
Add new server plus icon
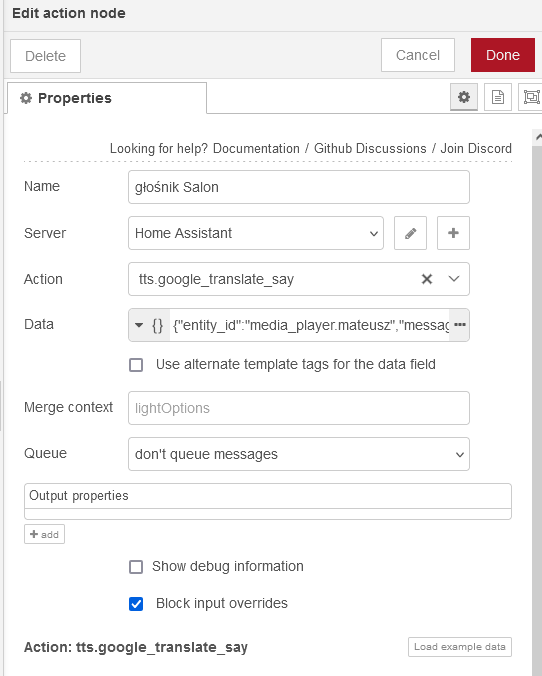point(453,233)
